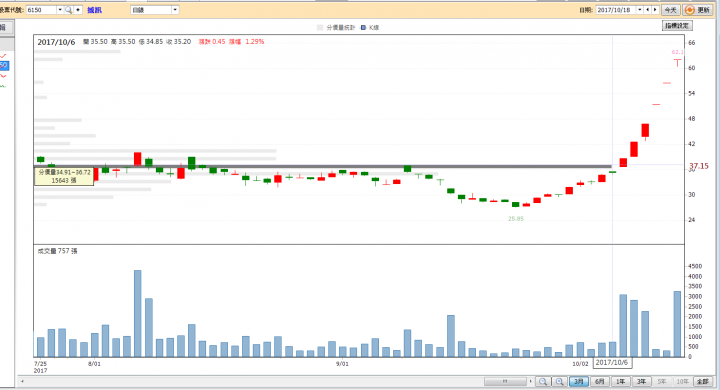Select the 3月 range button
The height and width of the screenshot is (390, 720).
[579, 381]
